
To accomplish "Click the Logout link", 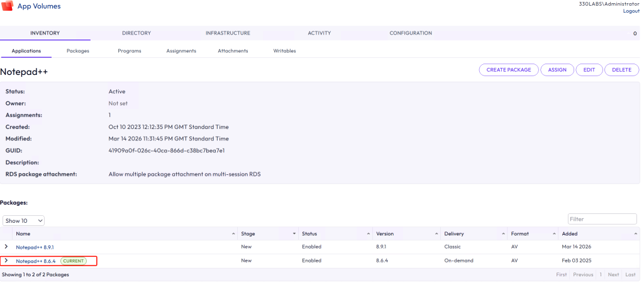I will pos(631,11).
